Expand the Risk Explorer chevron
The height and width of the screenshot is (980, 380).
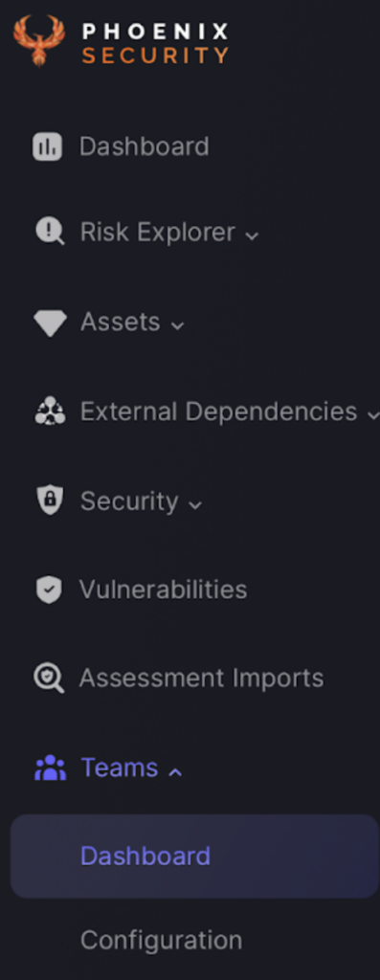click(252, 236)
